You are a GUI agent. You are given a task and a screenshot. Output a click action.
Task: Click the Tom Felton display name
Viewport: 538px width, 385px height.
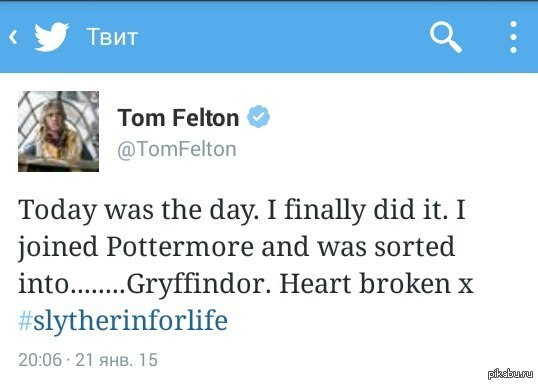pos(178,118)
